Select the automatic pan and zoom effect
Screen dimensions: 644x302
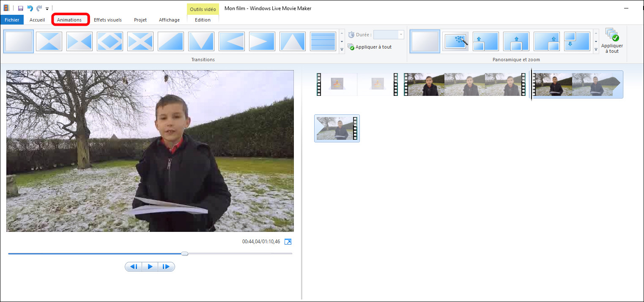[455, 41]
